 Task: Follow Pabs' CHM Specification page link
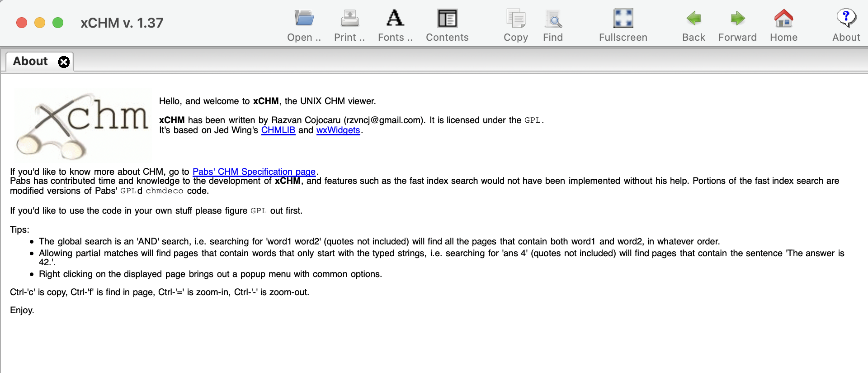click(254, 172)
